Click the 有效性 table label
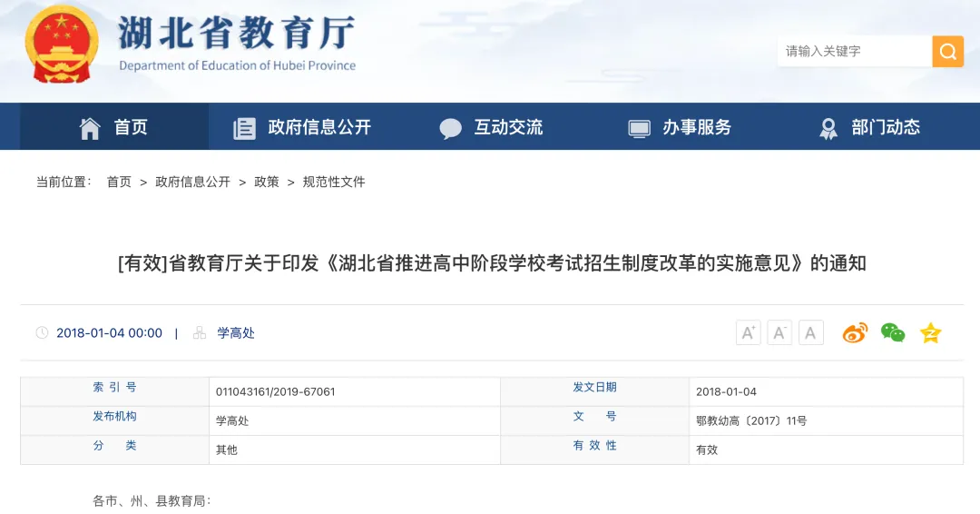Viewport: 980px width, 514px height. 595,445
